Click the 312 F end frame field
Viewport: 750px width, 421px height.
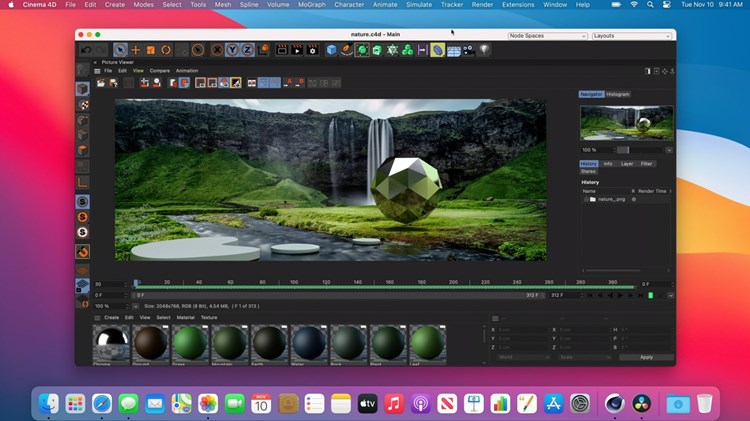(566, 296)
